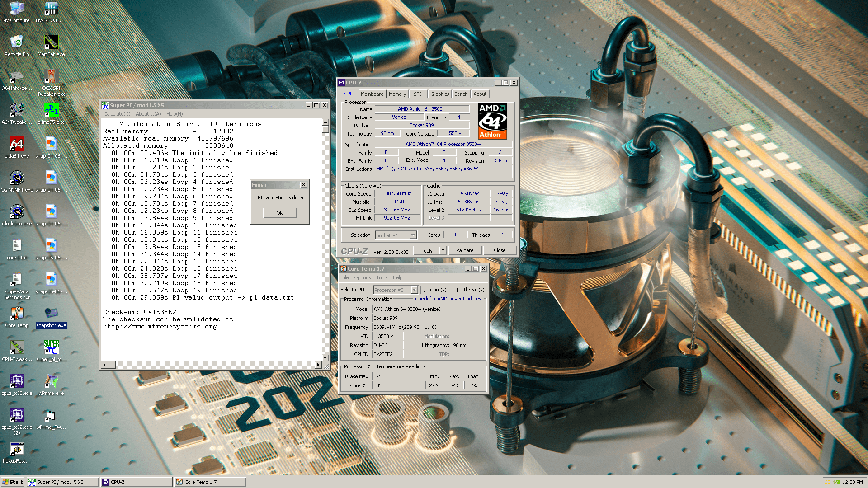The height and width of the screenshot is (488, 868).
Task: Click the Tools button in CPU-Z
Action: coord(426,250)
